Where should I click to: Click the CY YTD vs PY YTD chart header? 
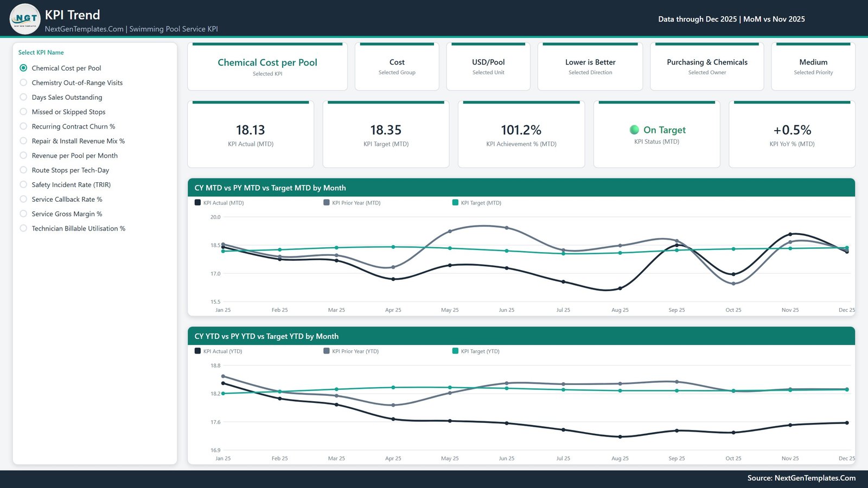coord(521,336)
